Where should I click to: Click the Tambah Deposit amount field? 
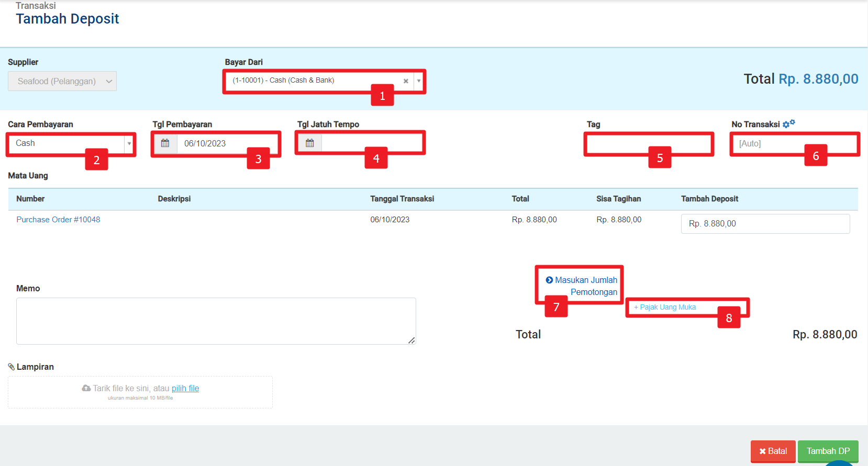(x=765, y=224)
